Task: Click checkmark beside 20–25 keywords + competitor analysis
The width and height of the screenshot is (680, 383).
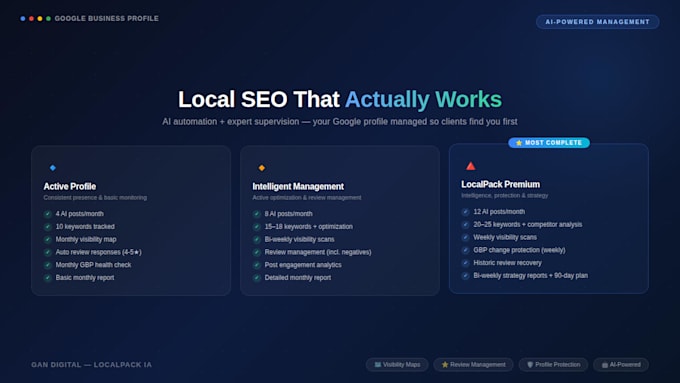Action: (x=465, y=225)
